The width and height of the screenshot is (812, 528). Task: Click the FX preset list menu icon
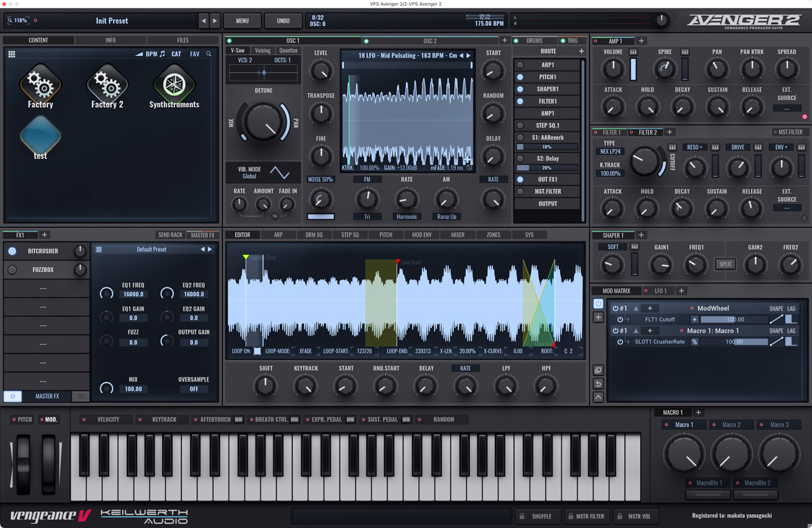coord(99,250)
